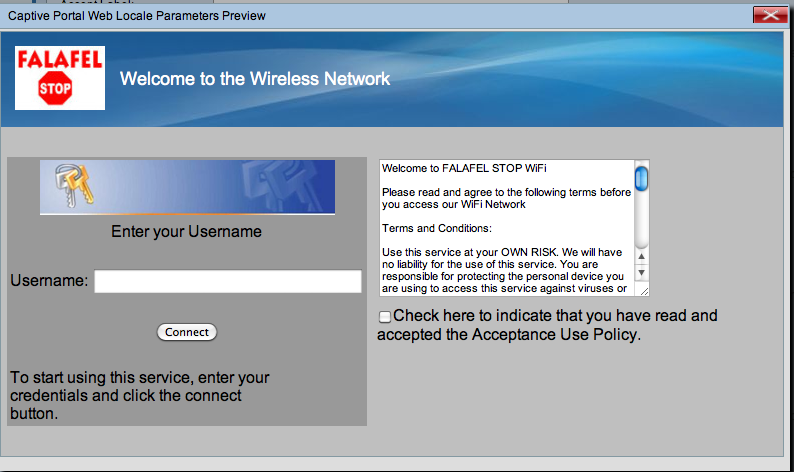Image resolution: width=794 pixels, height=472 pixels.
Task: Click the terms scrollbar thumb
Action: tap(641, 179)
